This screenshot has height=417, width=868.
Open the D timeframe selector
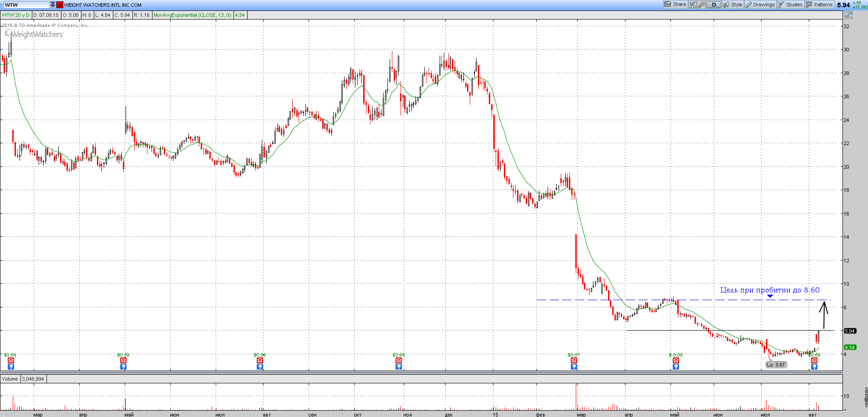[x=714, y=5]
